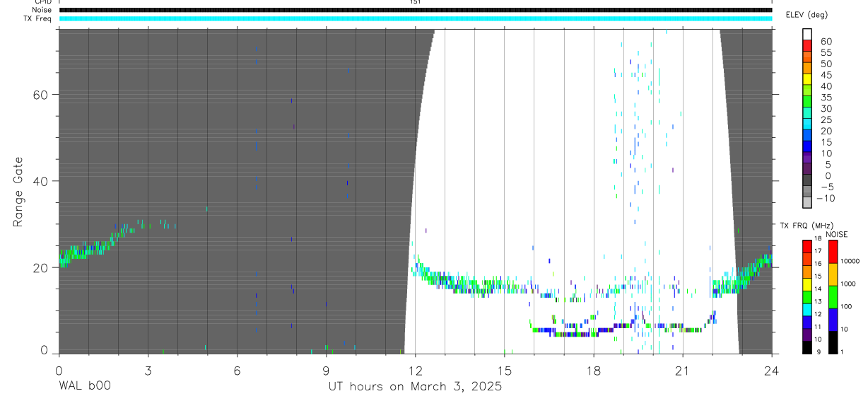Click the 'TX Freq' row label above the plot
The image size is (868, 401).
[x=39, y=18]
